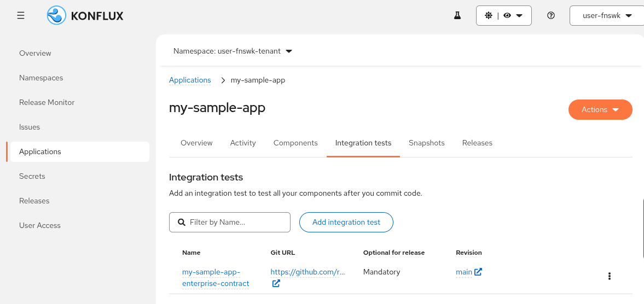Click the external link icon beside main
Screen dimensions: 644x304
pos(478,272)
